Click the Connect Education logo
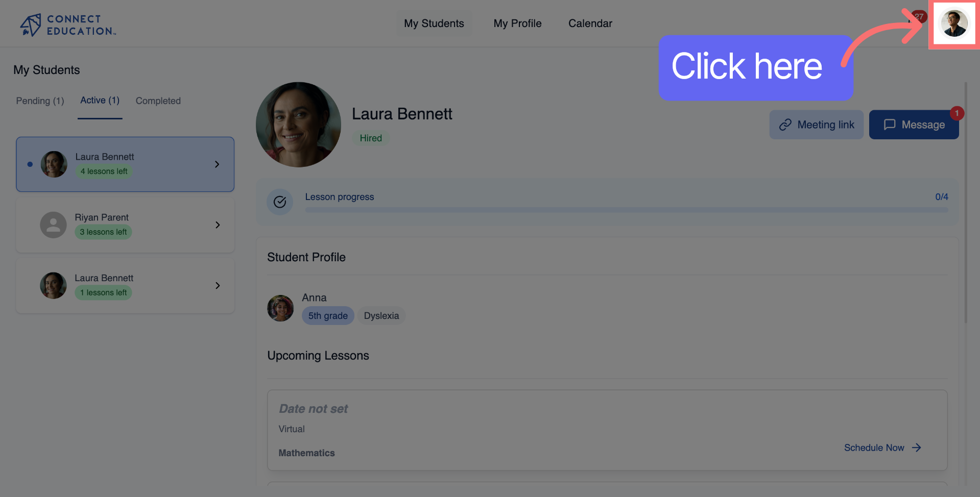980x497 pixels. 68,24
